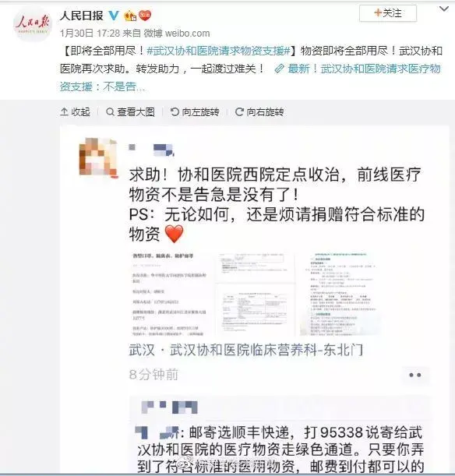Screen dimensions: 455x476
Task: Click the two-dot more options button
Action: pos(415,376)
